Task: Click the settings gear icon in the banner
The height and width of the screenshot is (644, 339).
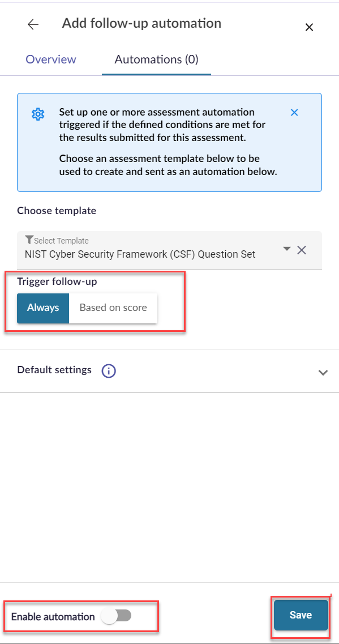Action: click(37, 113)
